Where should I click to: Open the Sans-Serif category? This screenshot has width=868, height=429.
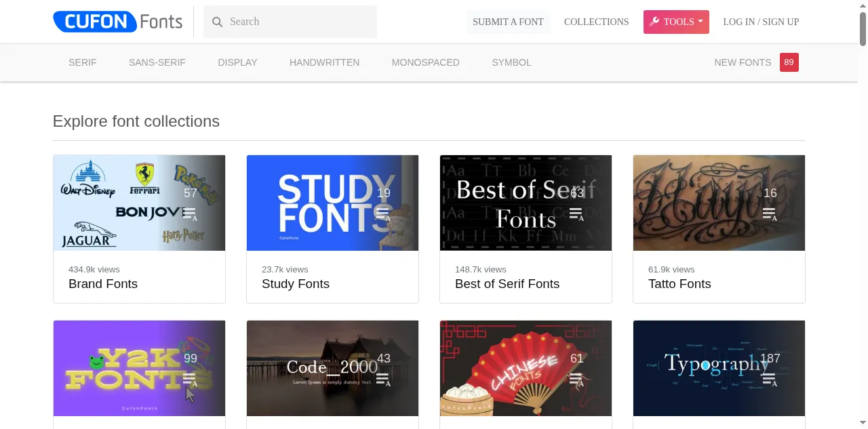157,62
